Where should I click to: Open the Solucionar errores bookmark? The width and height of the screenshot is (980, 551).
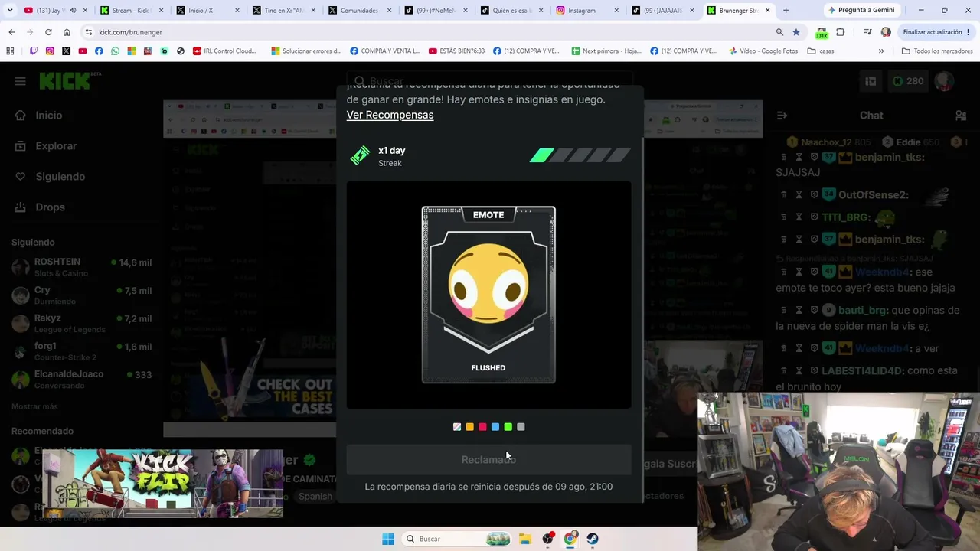point(306,51)
